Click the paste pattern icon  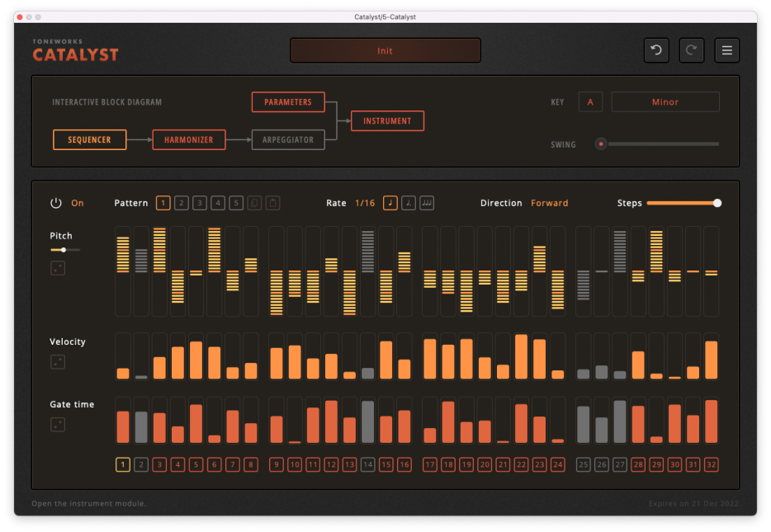pos(272,202)
